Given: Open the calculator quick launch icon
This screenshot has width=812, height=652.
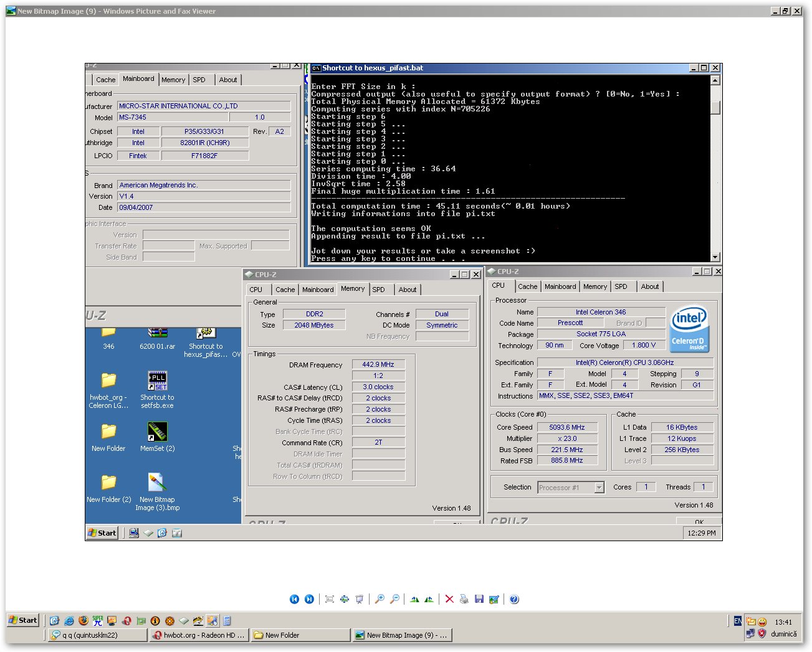Looking at the screenshot, I should pos(227,620).
